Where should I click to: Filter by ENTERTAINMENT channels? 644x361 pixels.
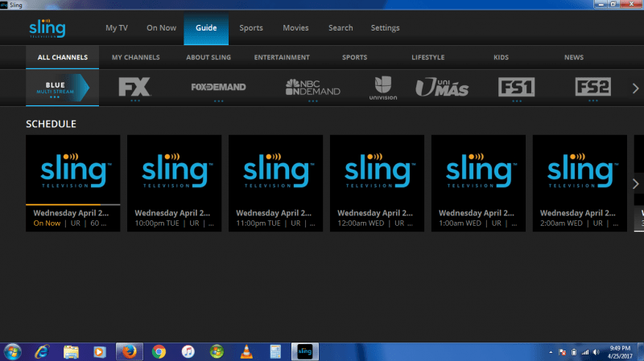[x=282, y=57]
